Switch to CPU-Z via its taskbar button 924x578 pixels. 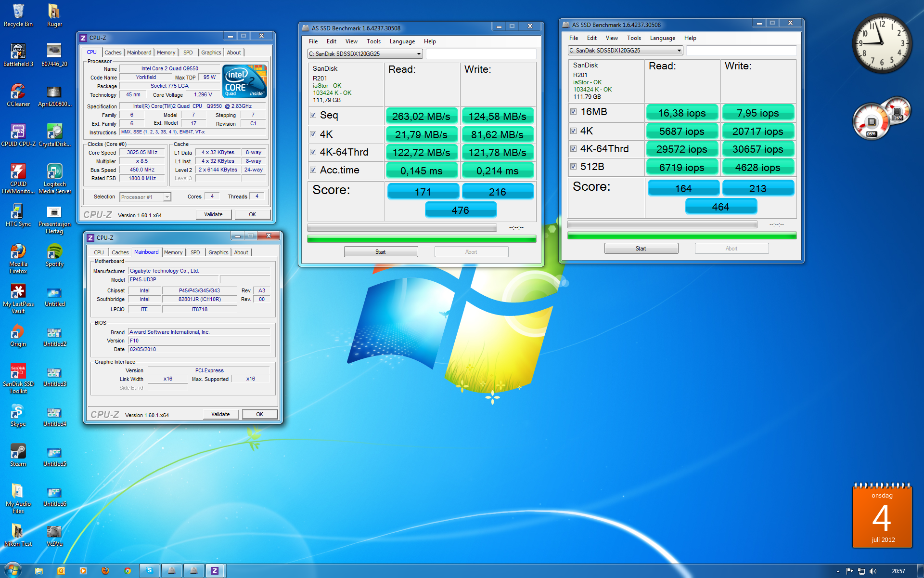(215, 571)
